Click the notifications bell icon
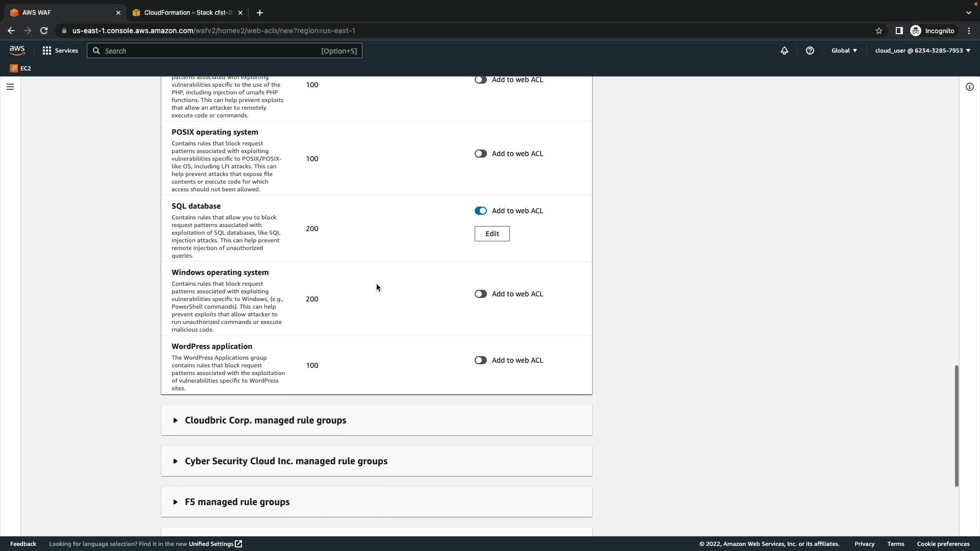 point(785,51)
